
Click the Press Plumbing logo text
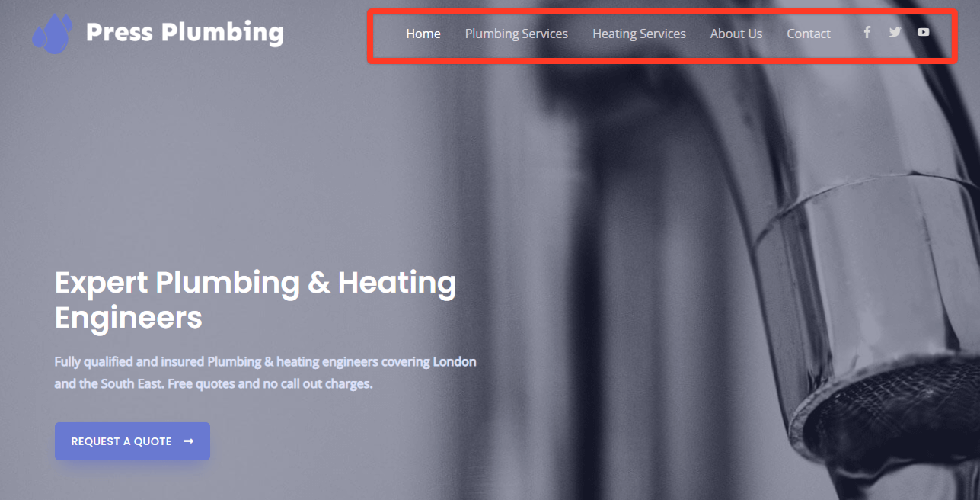coord(185,33)
